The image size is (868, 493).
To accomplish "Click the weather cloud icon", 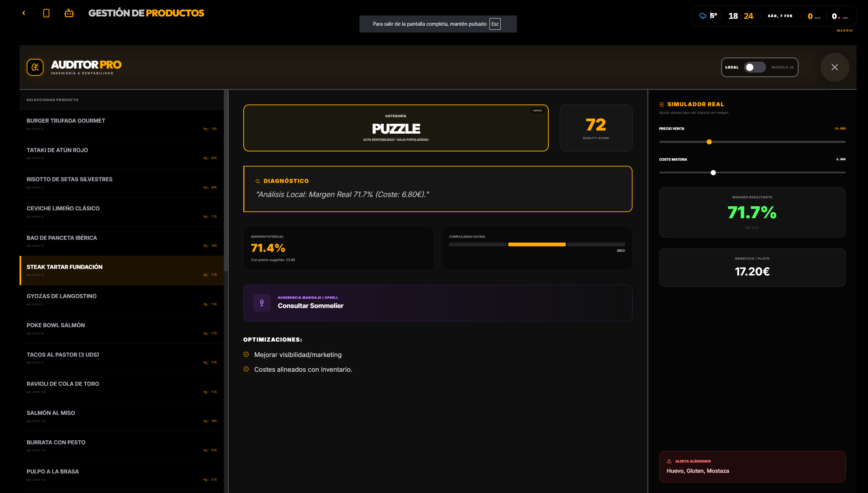I will coord(703,16).
